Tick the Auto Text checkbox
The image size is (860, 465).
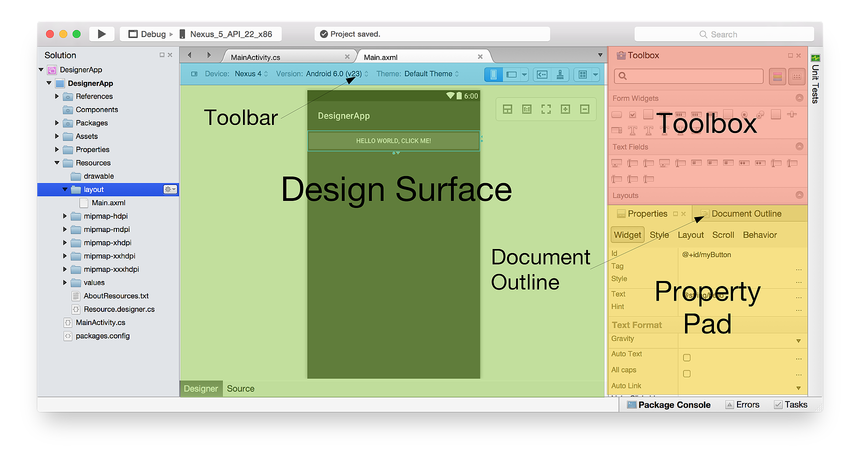(x=687, y=358)
